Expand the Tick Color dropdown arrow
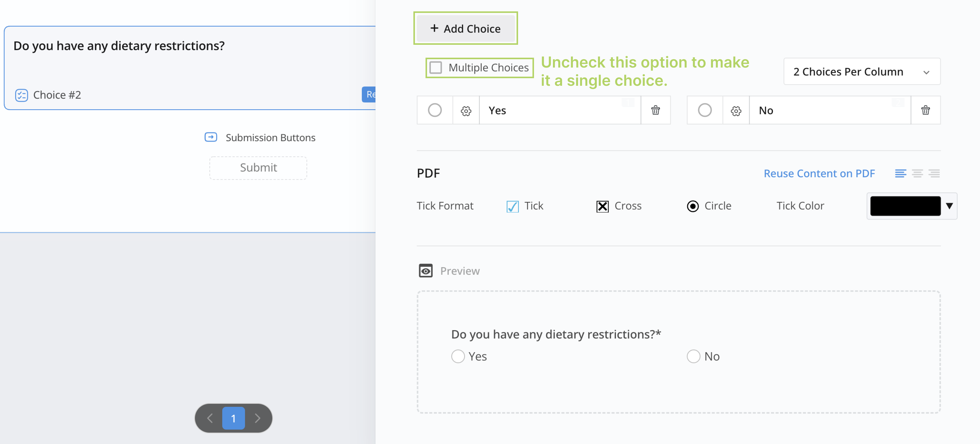This screenshot has width=980, height=444. click(949, 206)
